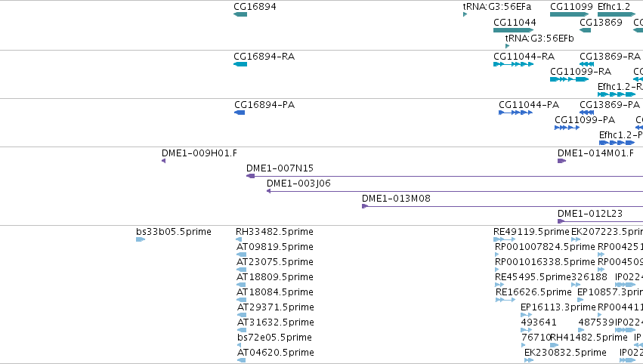
Task: Select the CG16894-PA protein label
Action: coord(264,104)
